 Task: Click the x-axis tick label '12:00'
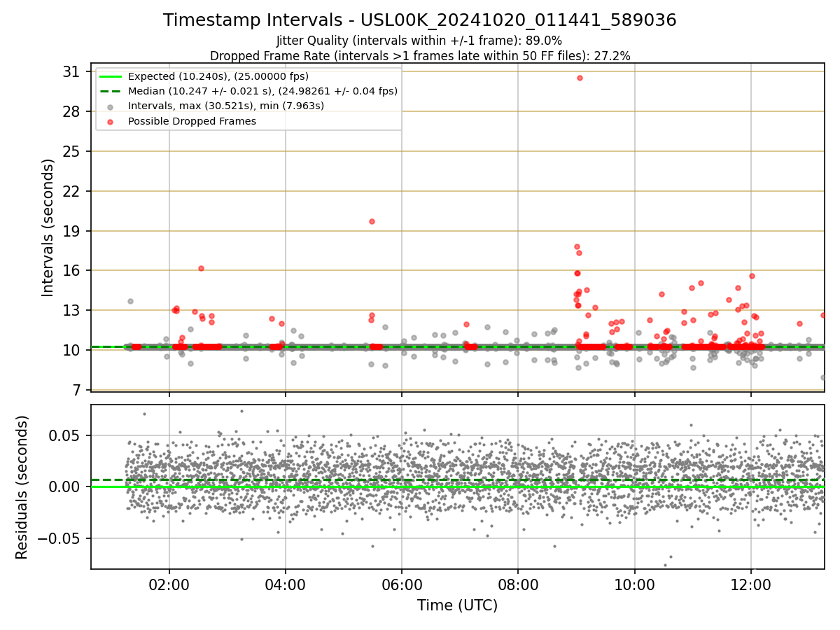click(x=751, y=585)
